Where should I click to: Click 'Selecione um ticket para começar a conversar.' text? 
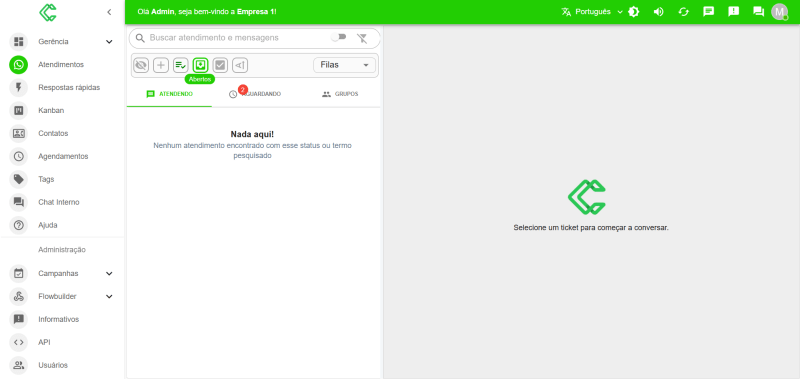[x=591, y=228]
